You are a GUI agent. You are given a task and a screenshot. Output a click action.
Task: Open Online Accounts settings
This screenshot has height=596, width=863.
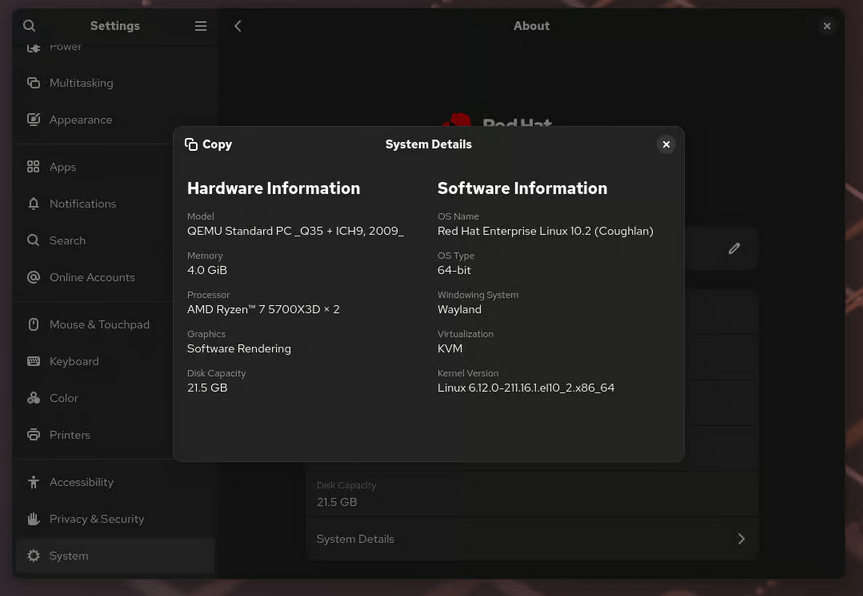coord(115,277)
